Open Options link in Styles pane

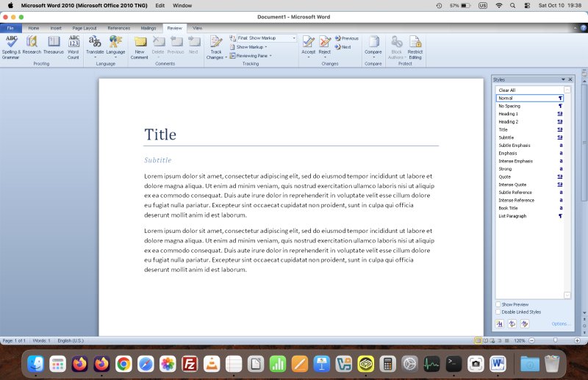tap(560, 323)
